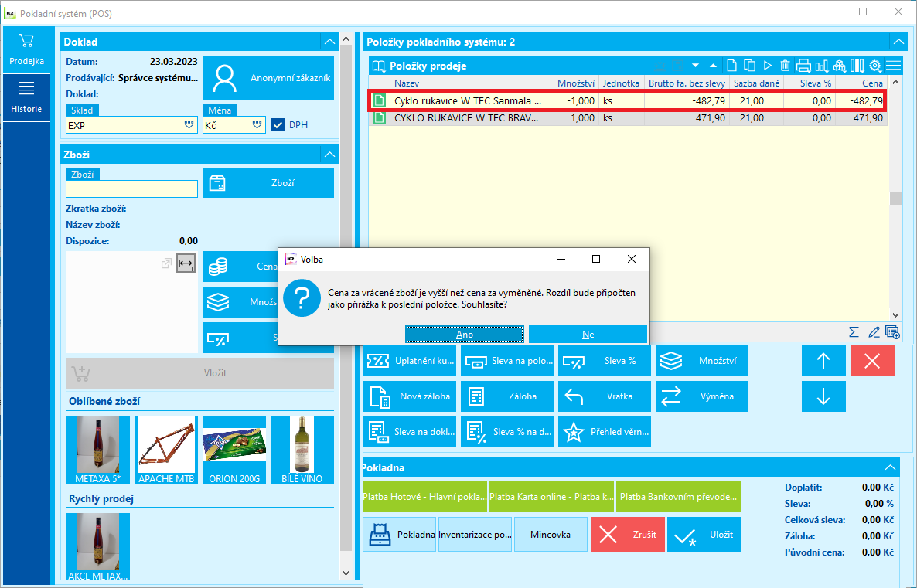
Task: Click the Mincovka button
Action: coord(551,534)
